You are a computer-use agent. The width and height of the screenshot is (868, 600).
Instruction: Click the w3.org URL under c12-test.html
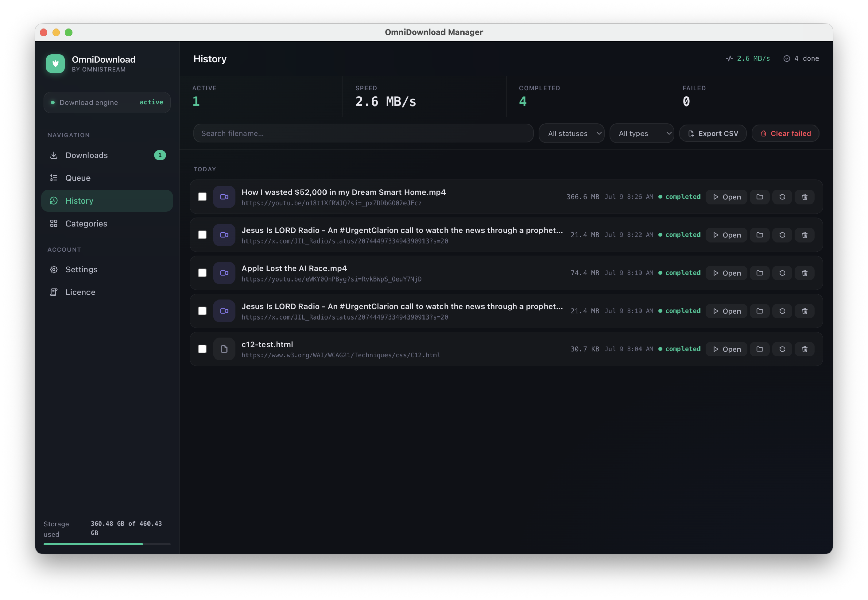[341, 355]
